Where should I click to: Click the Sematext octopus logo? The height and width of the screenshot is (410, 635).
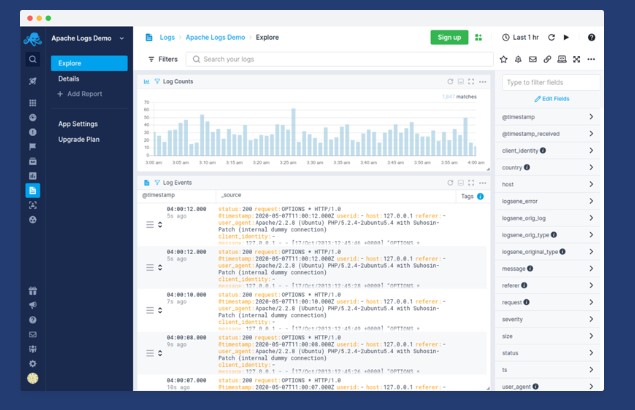(x=33, y=39)
